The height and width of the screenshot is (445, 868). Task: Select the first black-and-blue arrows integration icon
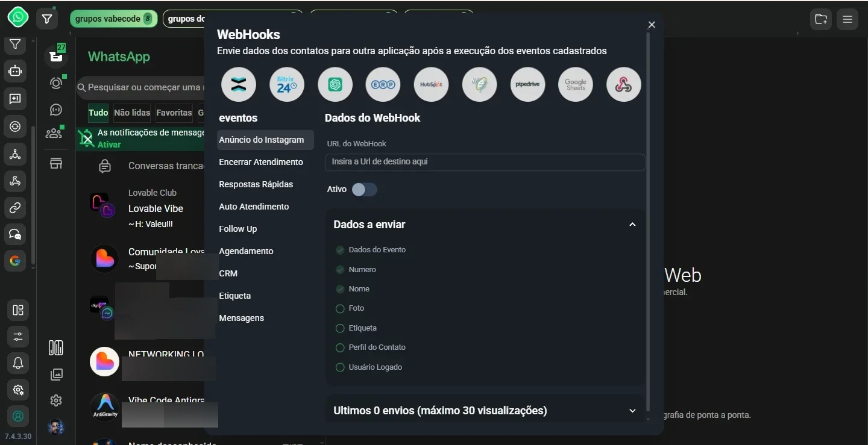point(239,84)
